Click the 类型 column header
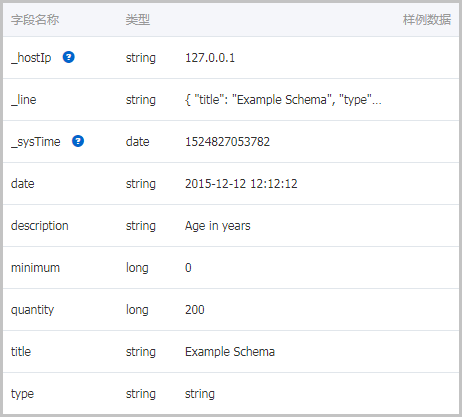Screen dimensions: 462x417 (x=138, y=20)
